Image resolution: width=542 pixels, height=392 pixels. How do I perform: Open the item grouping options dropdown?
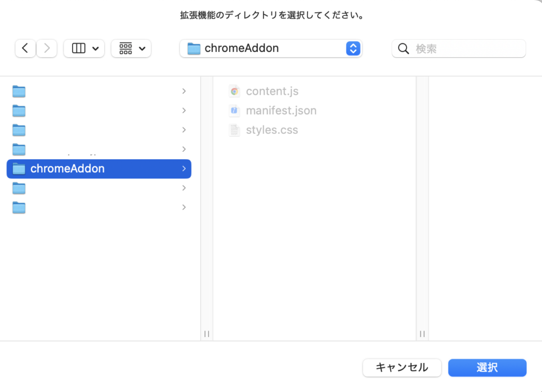point(131,49)
